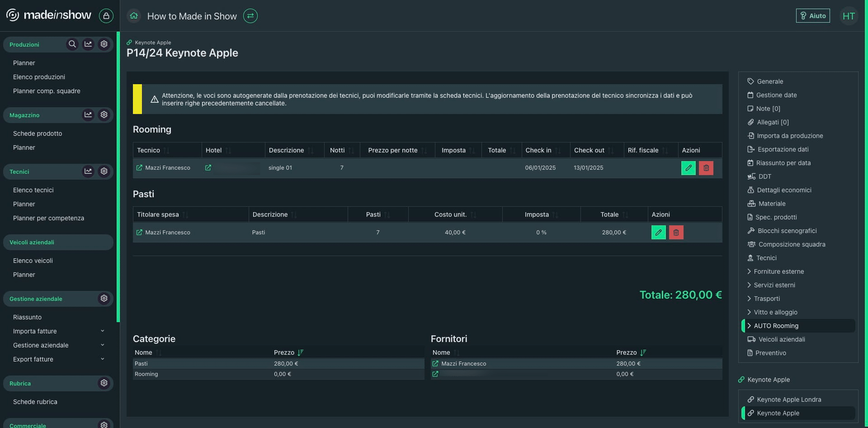This screenshot has height=428, width=868.
Task: Open Planner comp. squadre
Action: pos(47,91)
